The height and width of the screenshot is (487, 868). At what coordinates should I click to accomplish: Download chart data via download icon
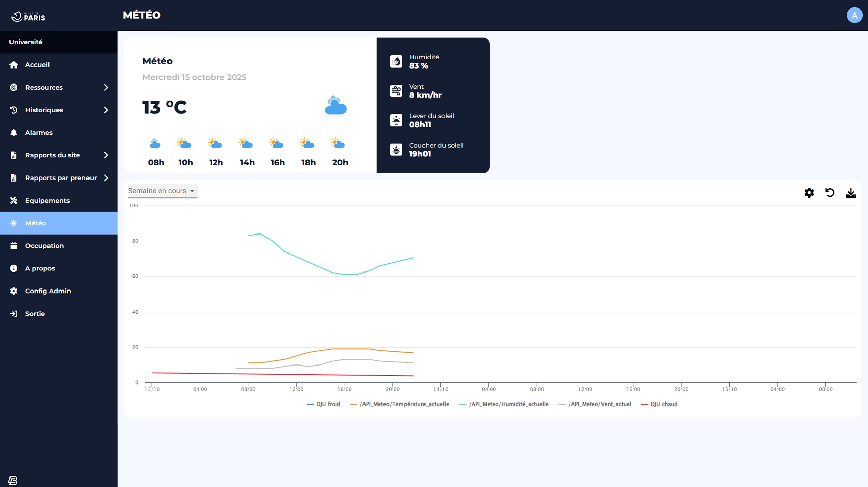point(850,193)
